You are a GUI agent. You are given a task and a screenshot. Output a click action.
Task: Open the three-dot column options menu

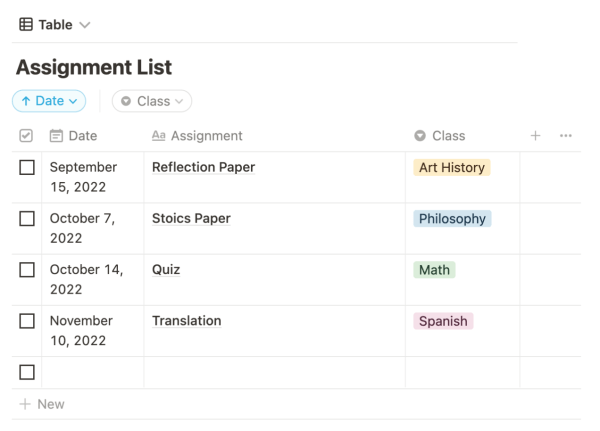tap(566, 136)
